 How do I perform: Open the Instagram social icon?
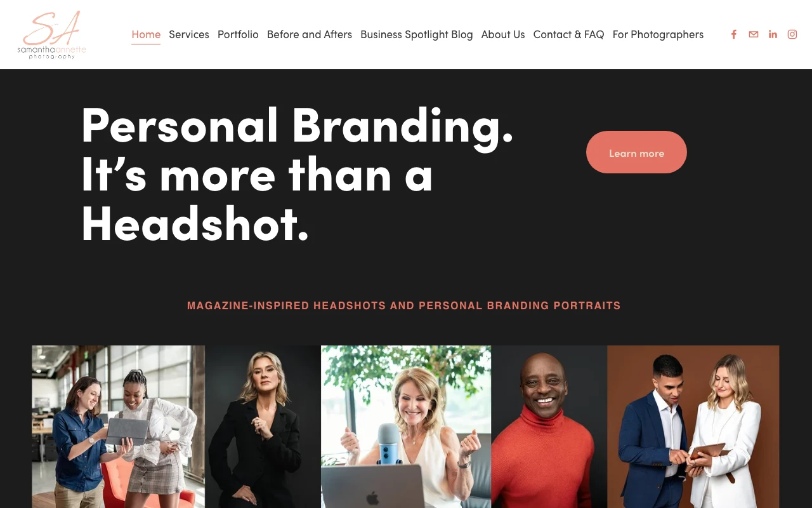pyautogui.click(x=792, y=34)
